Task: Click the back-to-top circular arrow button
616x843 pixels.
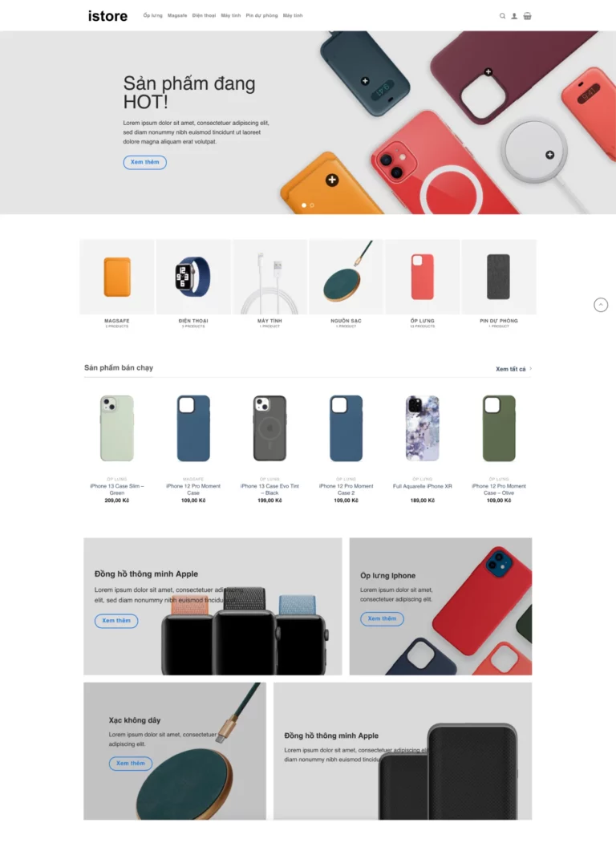Action: tap(601, 305)
